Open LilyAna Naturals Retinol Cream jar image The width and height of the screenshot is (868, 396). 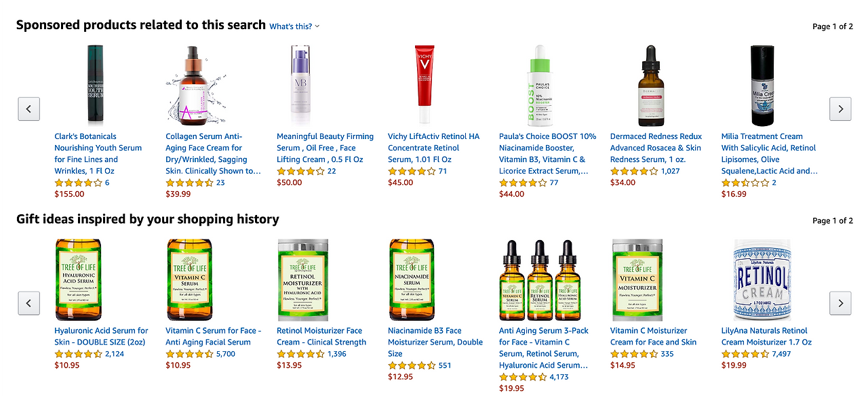click(762, 279)
